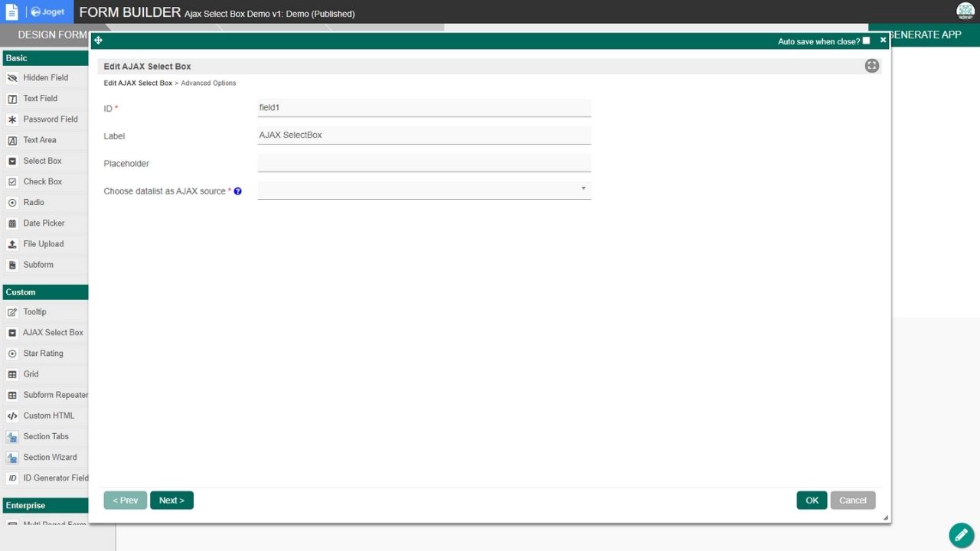
Task: Click the green pencil floating button
Action: pyautogui.click(x=961, y=535)
